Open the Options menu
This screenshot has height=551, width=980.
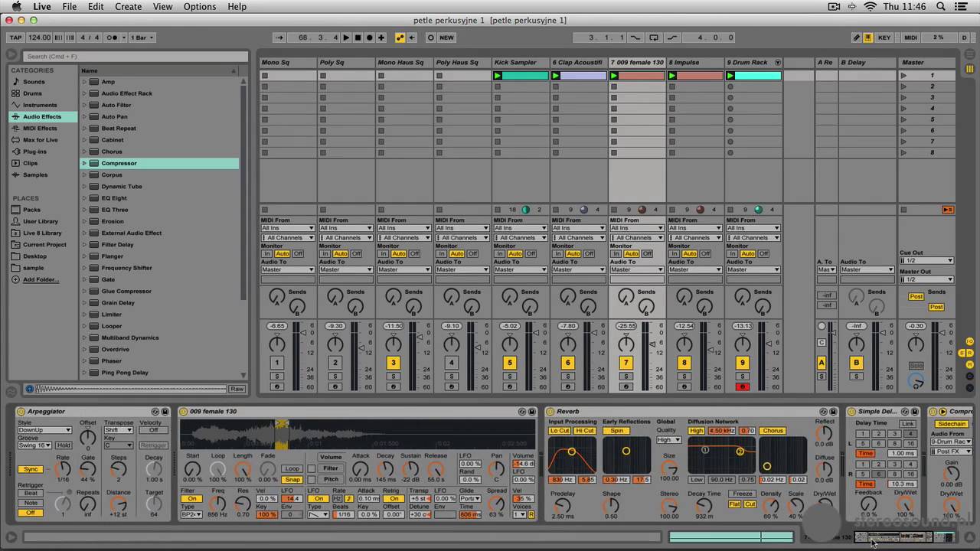click(200, 7)
